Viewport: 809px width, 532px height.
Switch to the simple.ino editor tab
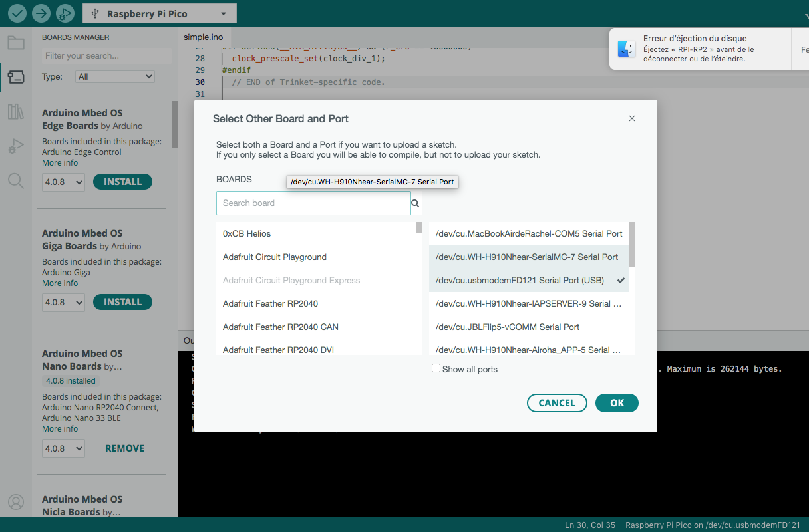(203, 37)
